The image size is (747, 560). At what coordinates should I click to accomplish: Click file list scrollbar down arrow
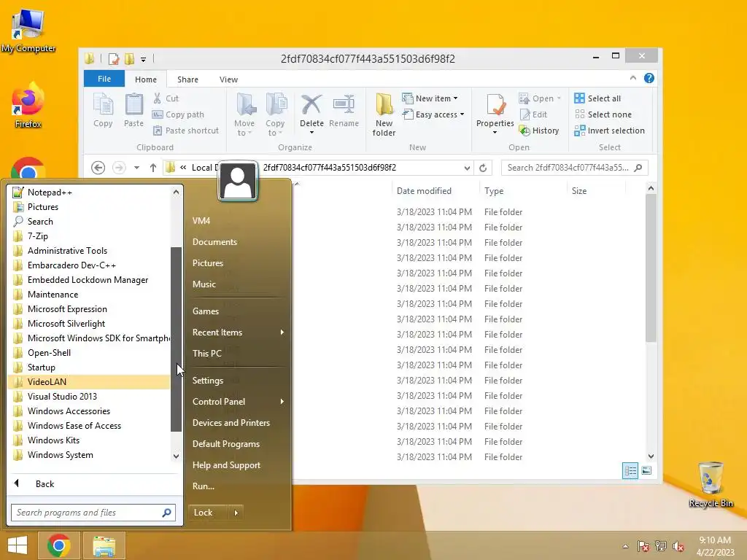tap(651, 456)
